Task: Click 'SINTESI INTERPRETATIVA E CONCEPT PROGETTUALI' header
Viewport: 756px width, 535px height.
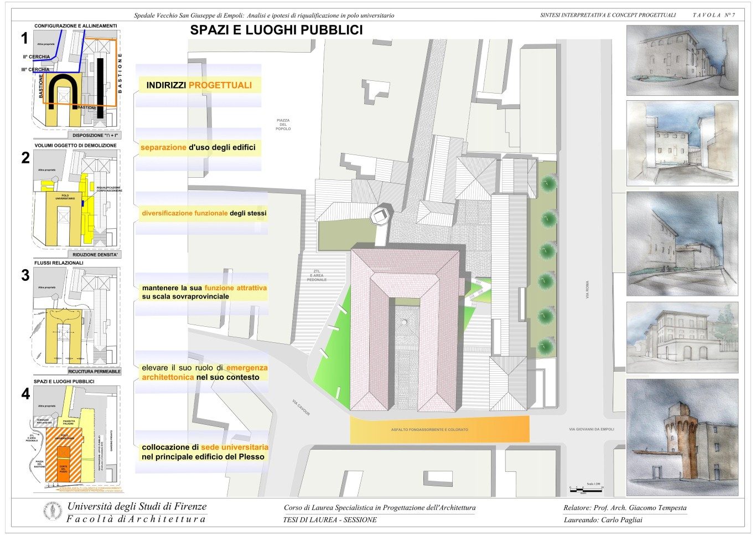Action: (608, 15)
